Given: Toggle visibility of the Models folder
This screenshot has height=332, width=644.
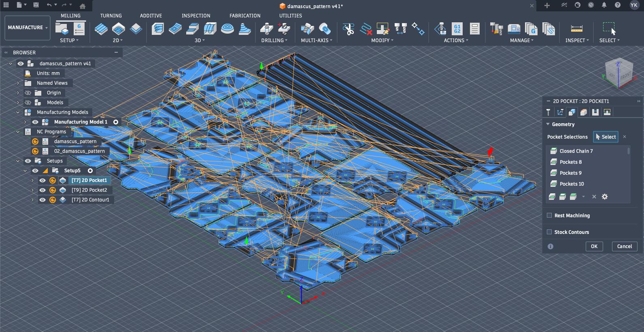Looking at the screenshot, I should (28, 103).
